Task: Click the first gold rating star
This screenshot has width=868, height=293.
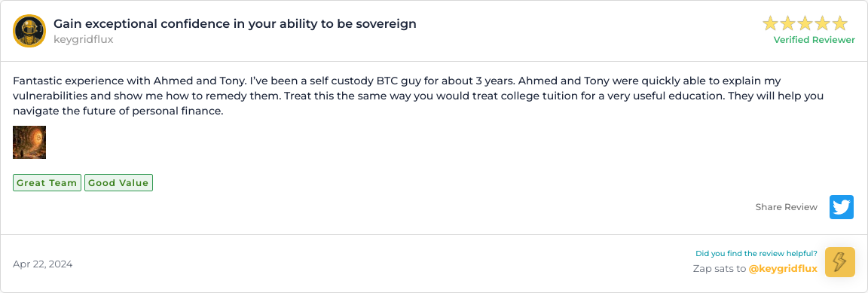Action: [771, 23]
